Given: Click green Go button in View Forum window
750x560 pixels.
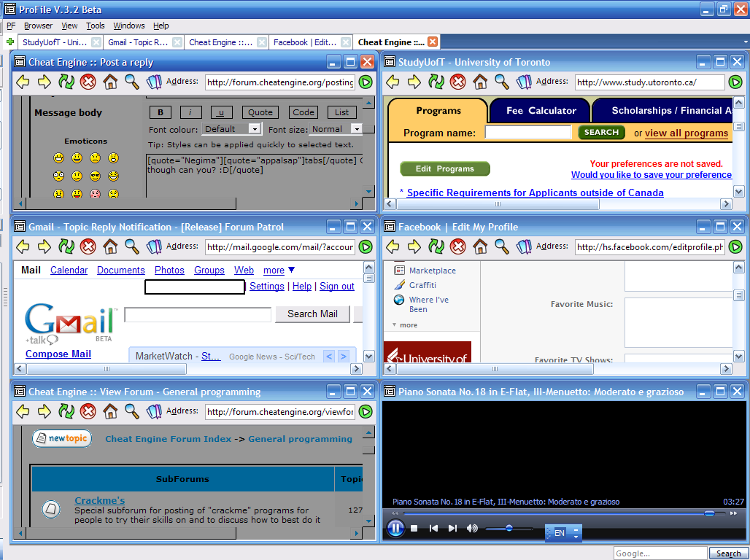Looking at the screenshot, I should [366, 411].
